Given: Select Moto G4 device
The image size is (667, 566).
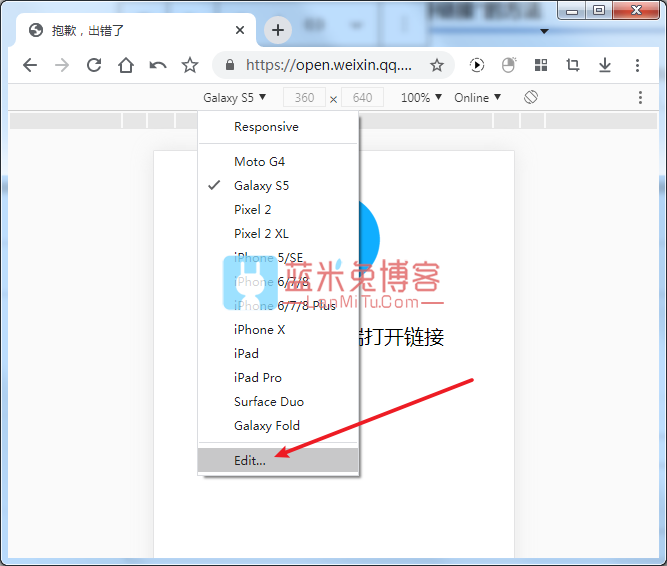Looking at the screenshot, I should tap(278, 162).
